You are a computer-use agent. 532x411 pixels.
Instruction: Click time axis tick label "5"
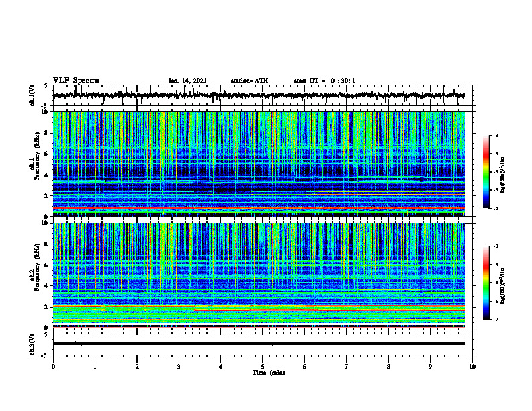pos(263,367)
